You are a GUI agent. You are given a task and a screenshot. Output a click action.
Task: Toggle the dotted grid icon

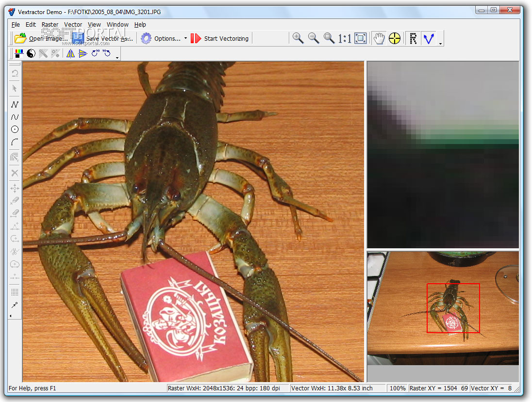click(15, 292)
